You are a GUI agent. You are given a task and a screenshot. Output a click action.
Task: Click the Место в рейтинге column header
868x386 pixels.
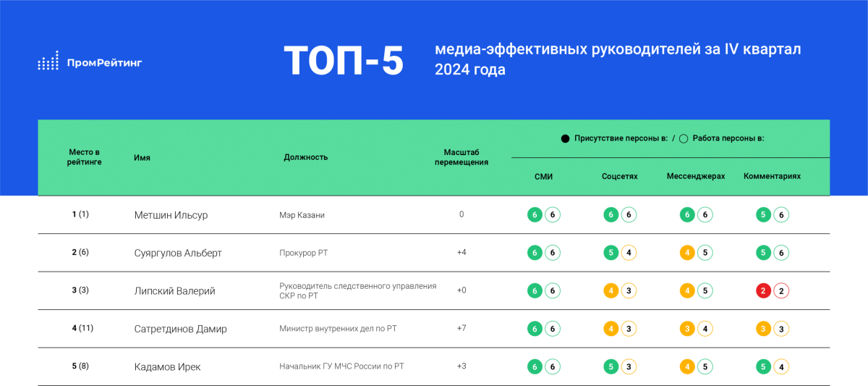[85, 157]
